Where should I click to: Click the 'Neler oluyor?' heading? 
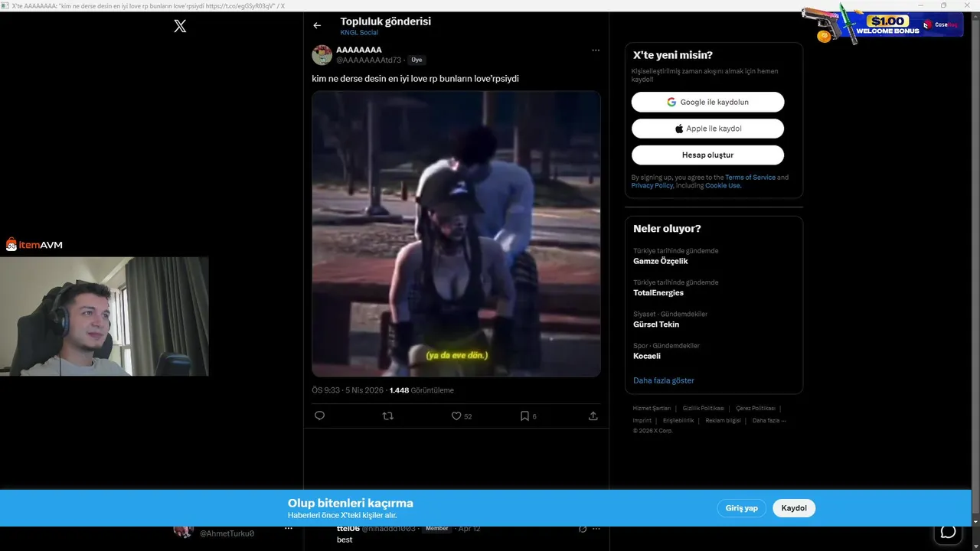[667, 229]
